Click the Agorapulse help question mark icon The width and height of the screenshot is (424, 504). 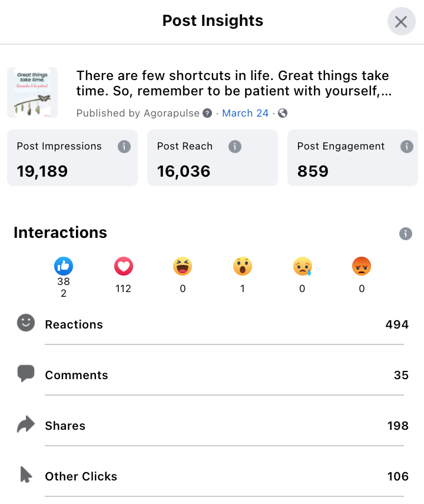coord(207,113)
